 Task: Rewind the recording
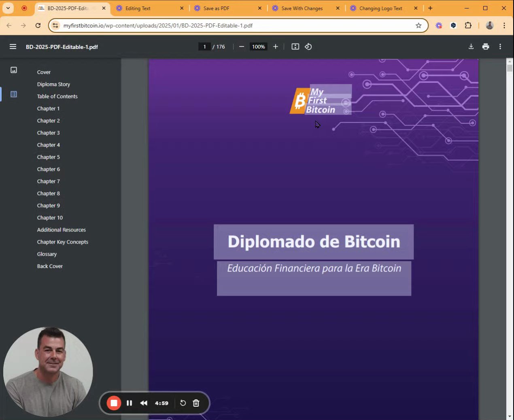click(x=144, y=403)
